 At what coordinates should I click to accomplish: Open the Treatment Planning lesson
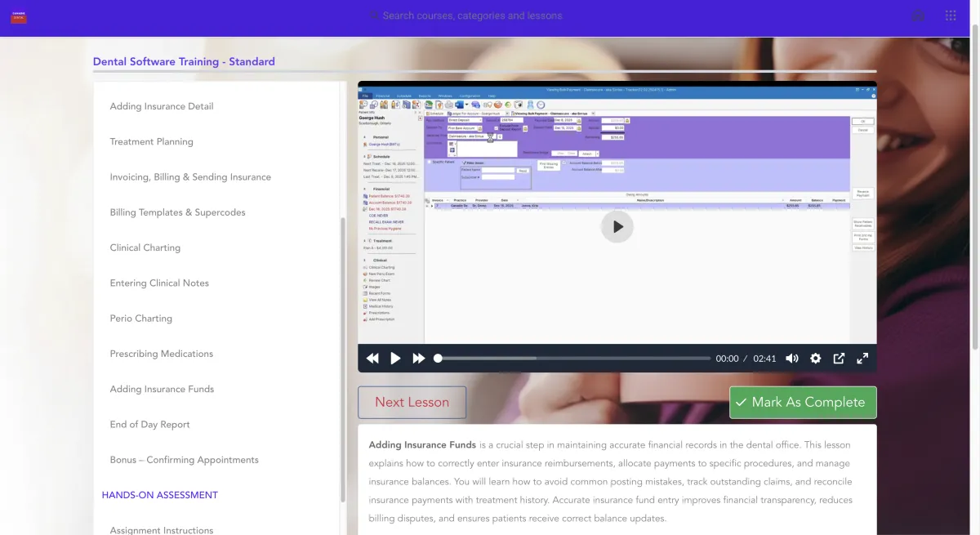pos(152,141)
